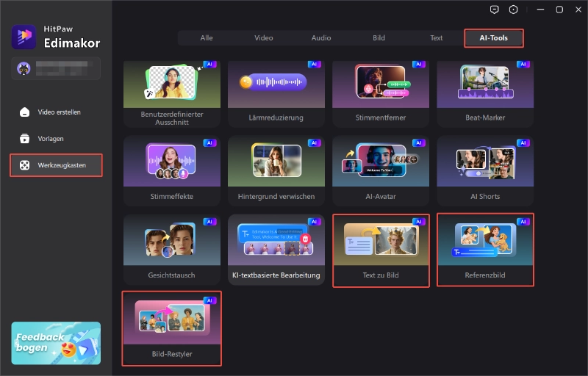Click the Vorlagen templates icon

coord(24,139)
